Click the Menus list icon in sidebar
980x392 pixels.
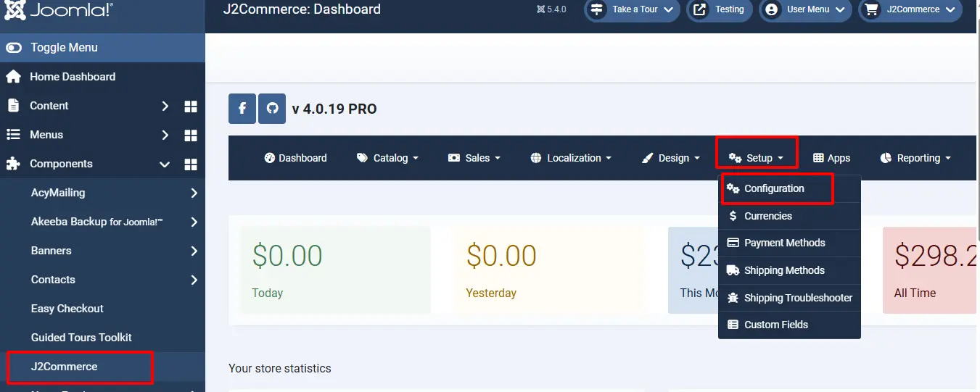click(13, 135)
